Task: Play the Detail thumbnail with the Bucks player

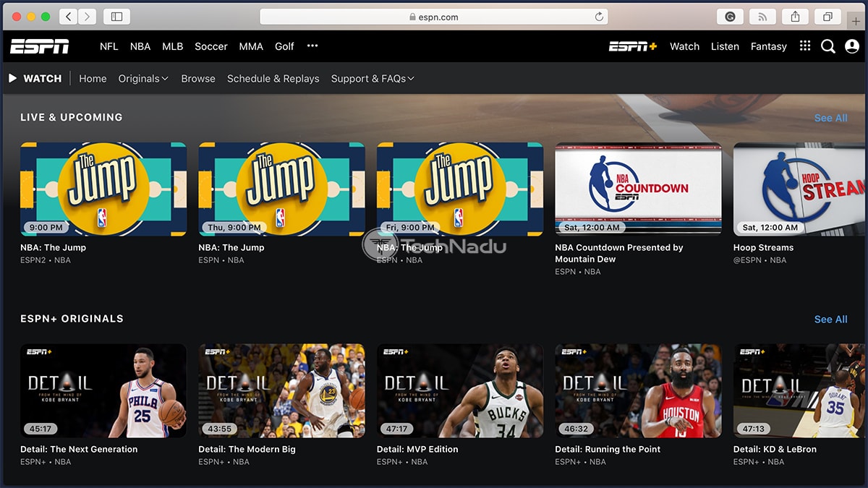Action: [x=460, y=390]
